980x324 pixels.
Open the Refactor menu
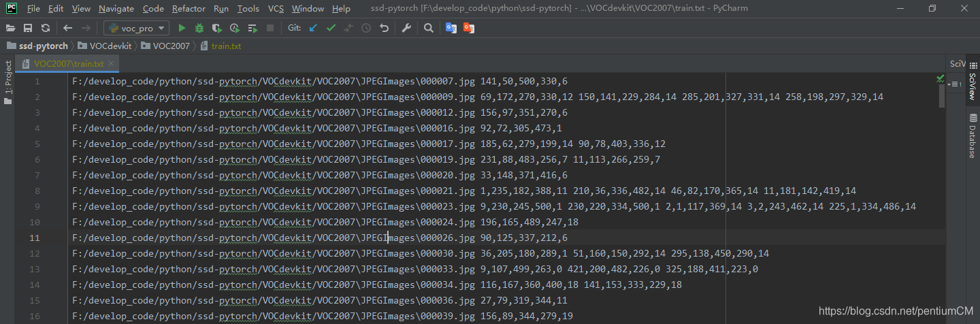(189, 9)
